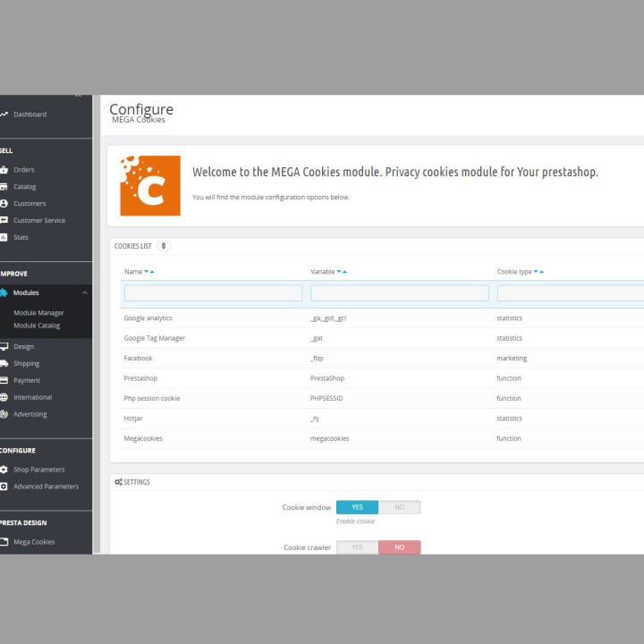
Task: Click the marketing cookie type cell
Action: point(512,358)
